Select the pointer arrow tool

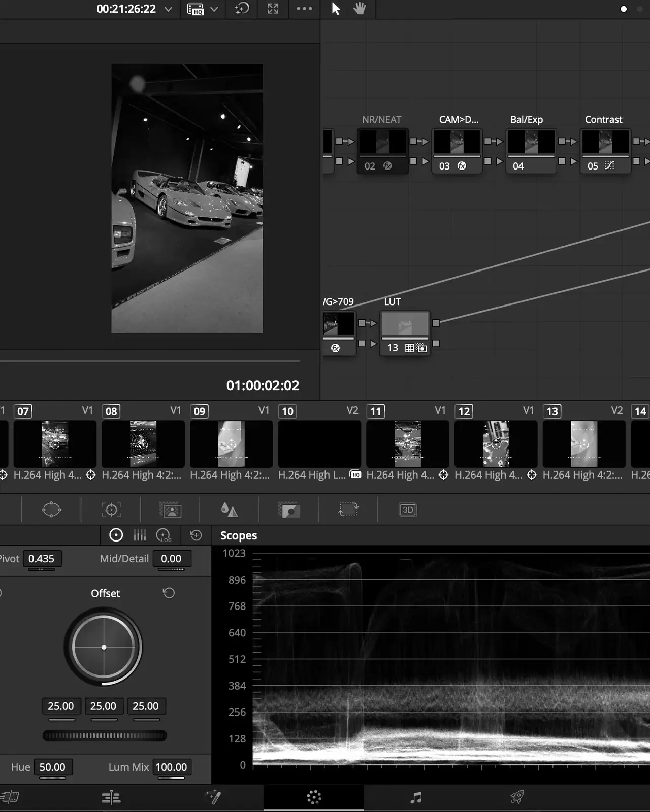[336, 9]
